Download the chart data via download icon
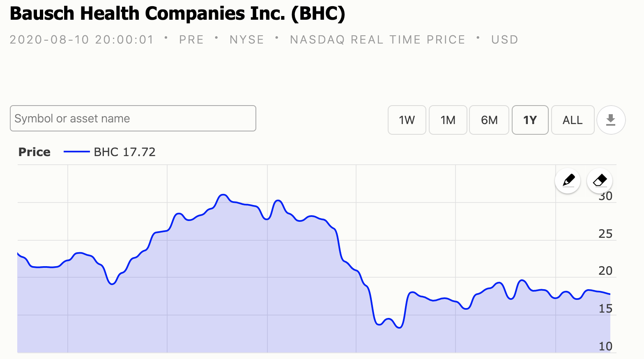The image size is (644, 359). coord(611,120)
